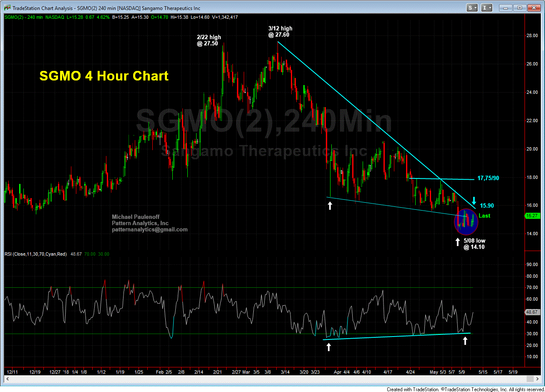
Task: Select the 'Michael Paulenoff' author text
Action: click(x=136, y=217)
